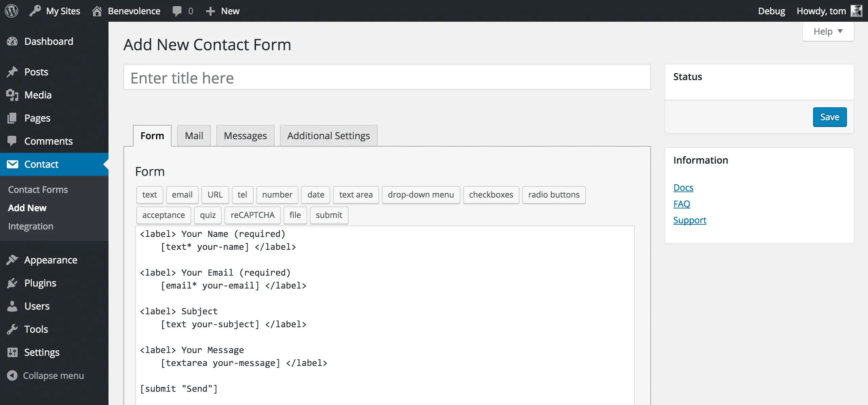Click the WordPress logo icon
Screen dimensions: 868x405
pos(11,11)
